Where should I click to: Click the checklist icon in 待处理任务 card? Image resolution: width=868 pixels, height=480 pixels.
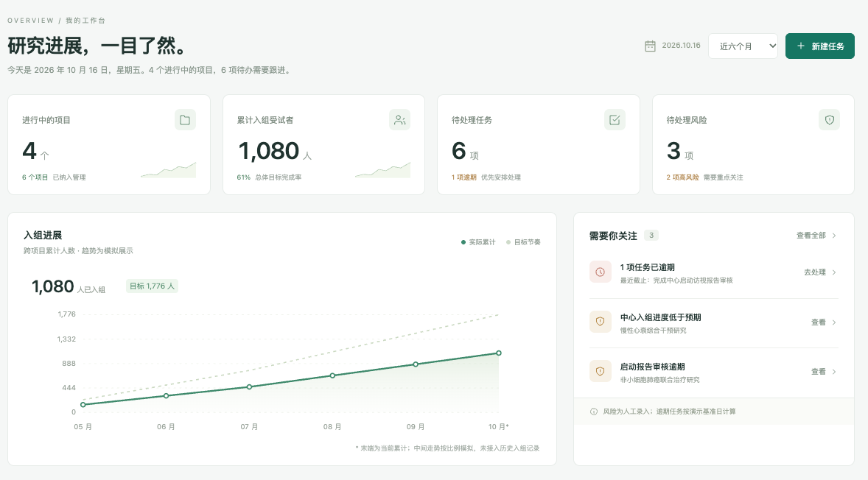(615, 120)
